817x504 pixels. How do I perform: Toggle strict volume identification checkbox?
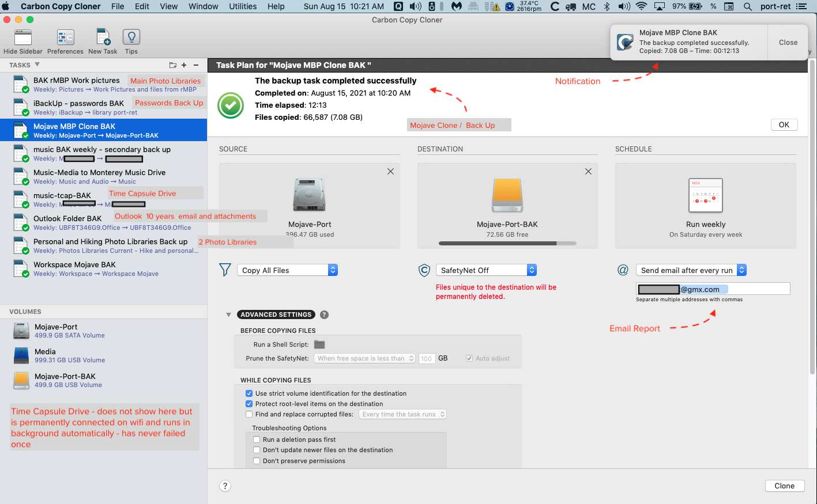(x=249, y=393)
